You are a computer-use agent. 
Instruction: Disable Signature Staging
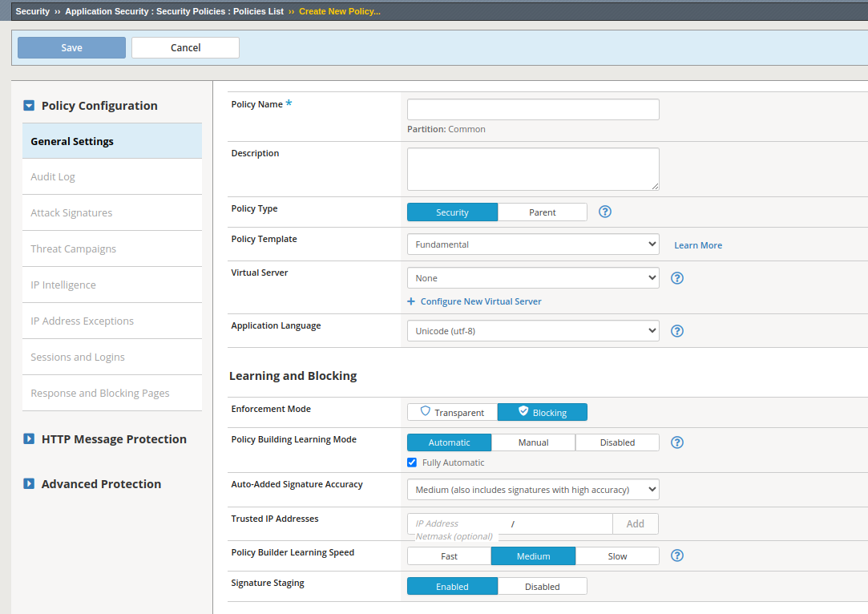[x=542, y=587]
